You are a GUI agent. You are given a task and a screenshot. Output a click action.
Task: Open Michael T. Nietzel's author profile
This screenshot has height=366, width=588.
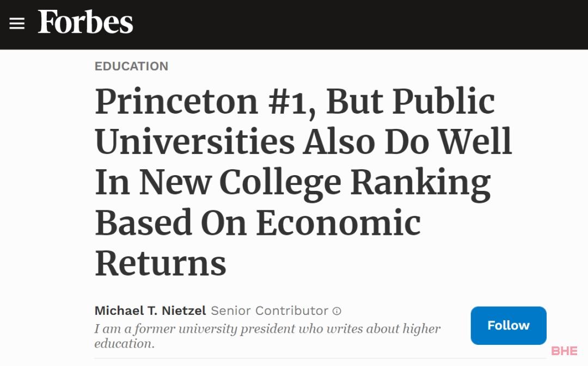pyautogui.click(x=150, y=311)
